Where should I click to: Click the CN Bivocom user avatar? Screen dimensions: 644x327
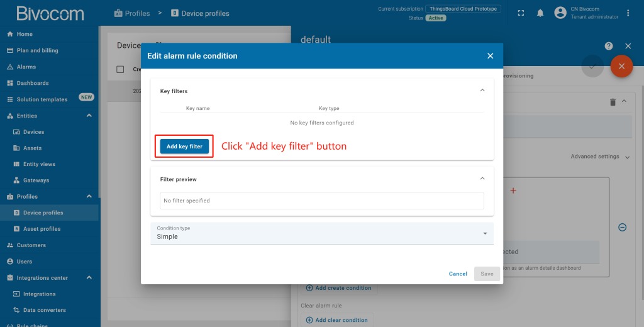[x=560, y=13]
